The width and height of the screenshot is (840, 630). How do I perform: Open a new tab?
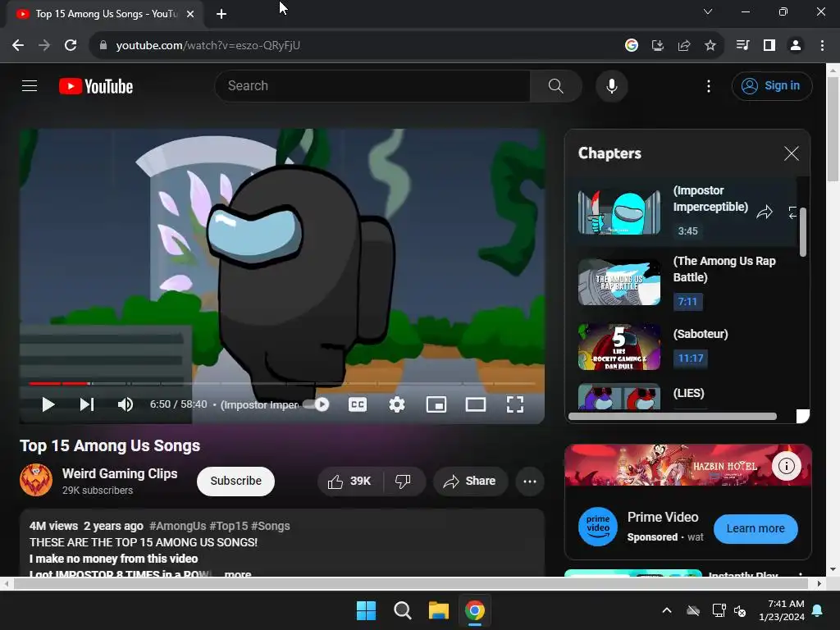click(221, 14)
